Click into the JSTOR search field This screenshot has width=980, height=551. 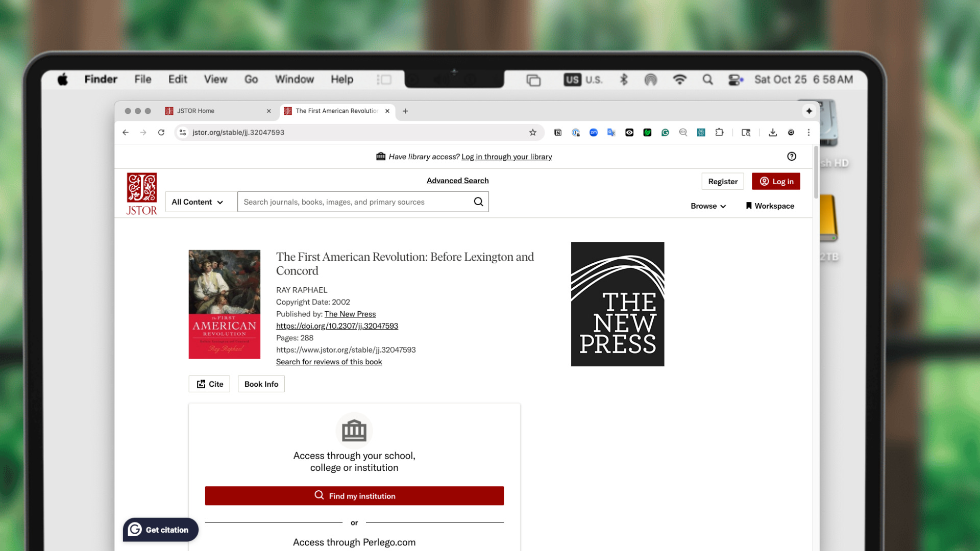point(355,202)
